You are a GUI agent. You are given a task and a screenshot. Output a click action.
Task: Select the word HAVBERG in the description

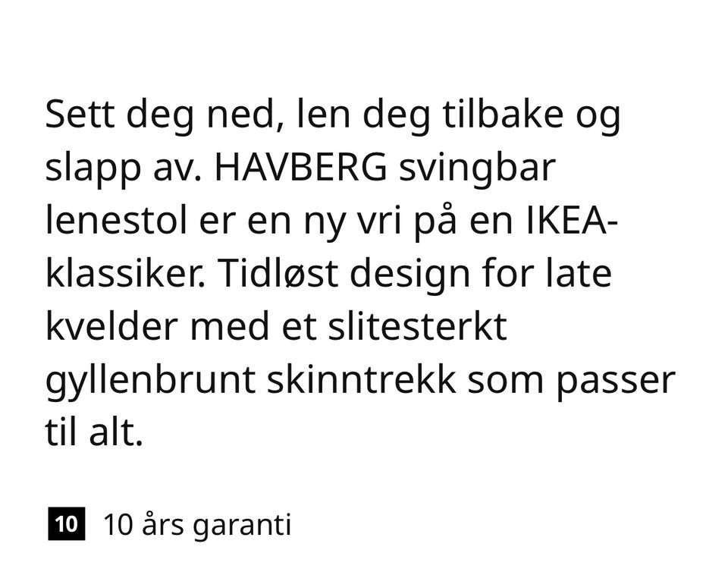pyautogui.click(x=300, y=167)
